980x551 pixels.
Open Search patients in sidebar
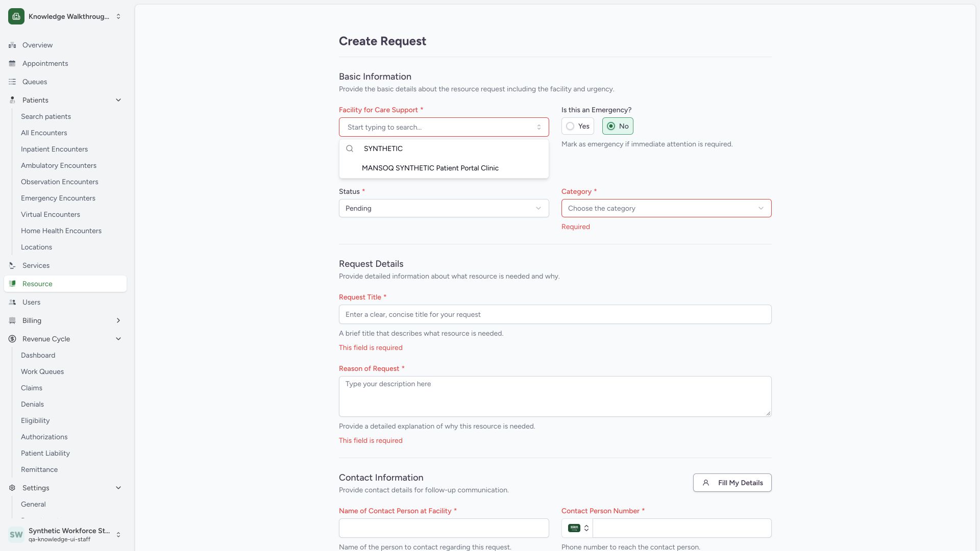click(x=46, y=116)
